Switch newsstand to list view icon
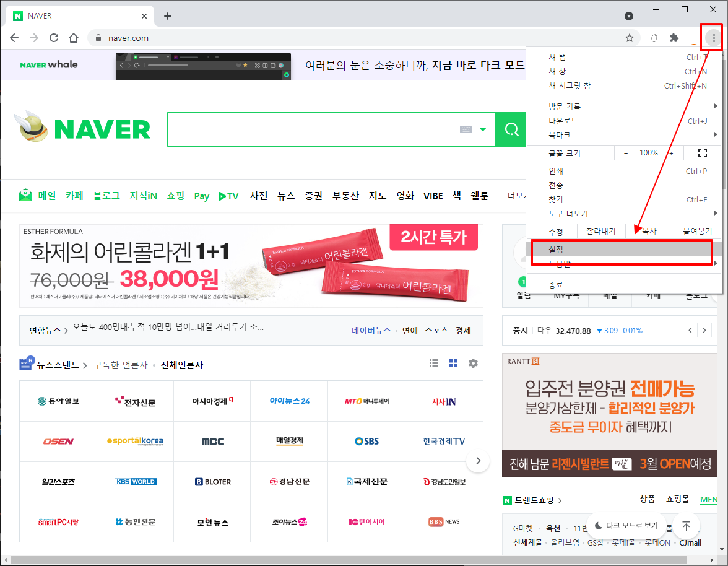728x566 pixels. click(x=433, y=363)
